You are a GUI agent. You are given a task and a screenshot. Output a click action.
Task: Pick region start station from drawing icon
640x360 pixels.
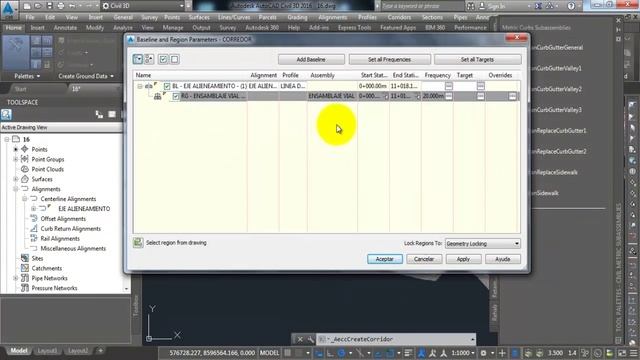tap(385, 96)
